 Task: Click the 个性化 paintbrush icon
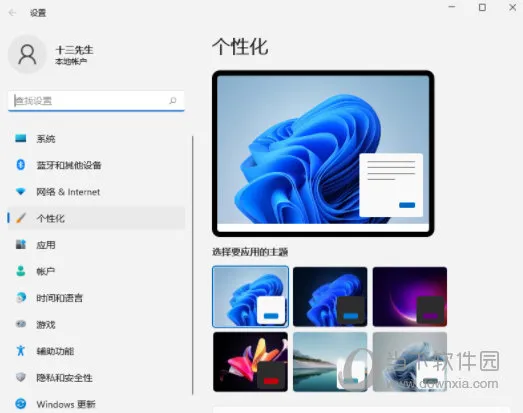(x=21, y=218)
